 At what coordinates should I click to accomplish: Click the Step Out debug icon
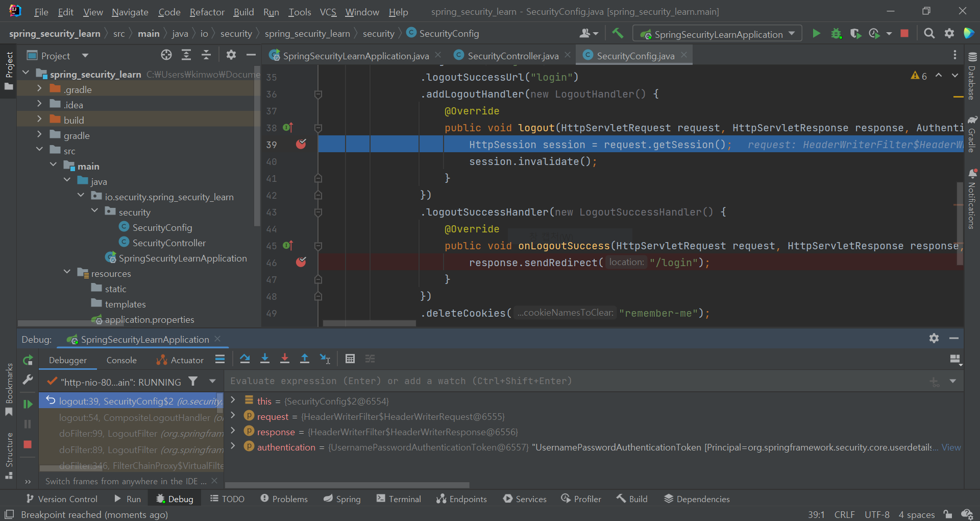click(305, 359)
